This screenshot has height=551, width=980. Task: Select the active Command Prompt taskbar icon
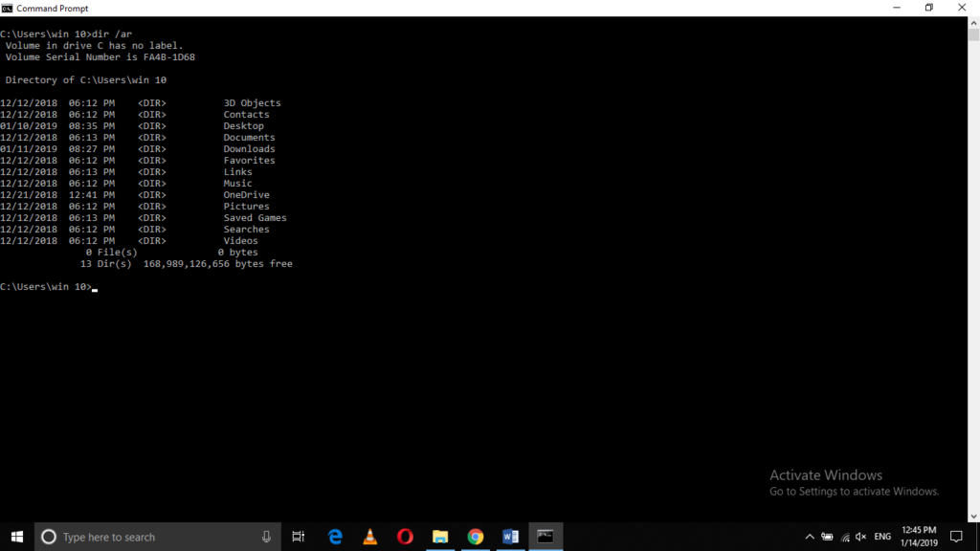(x=546, y=537)
